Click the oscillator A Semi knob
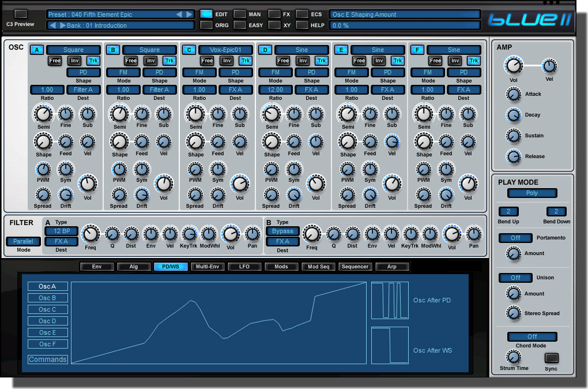 tap(43, 114)
